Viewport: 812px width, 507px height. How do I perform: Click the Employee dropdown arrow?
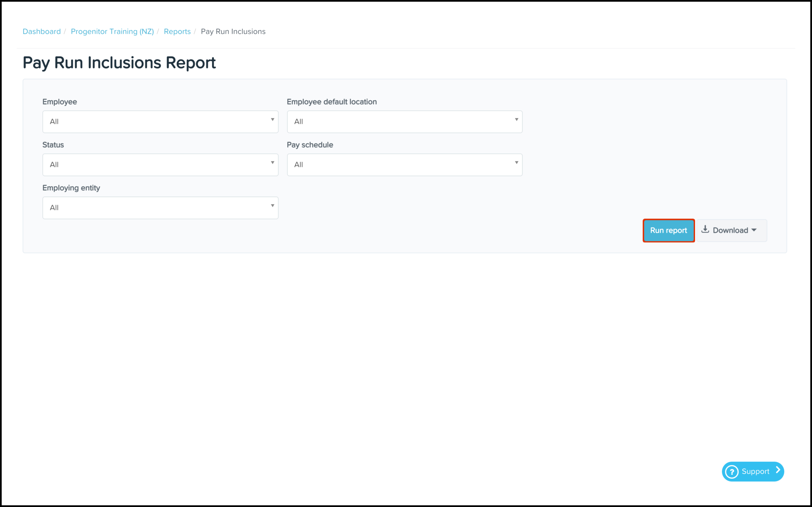pos(272,120)
